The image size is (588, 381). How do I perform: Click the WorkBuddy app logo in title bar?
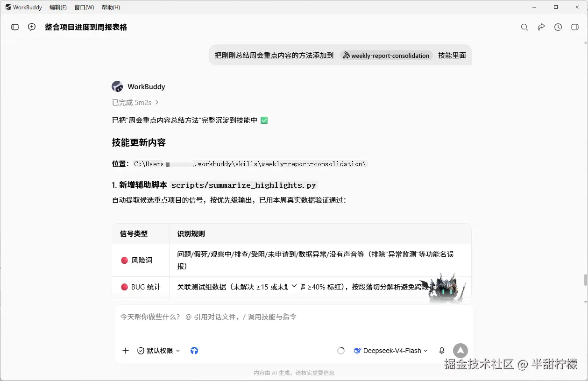tap(8, 7)
